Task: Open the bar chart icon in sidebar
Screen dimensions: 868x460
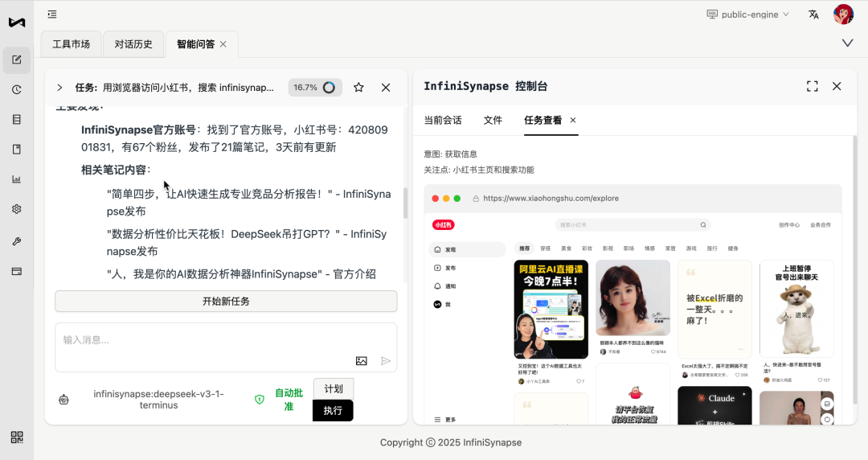Action: point(17,179)
